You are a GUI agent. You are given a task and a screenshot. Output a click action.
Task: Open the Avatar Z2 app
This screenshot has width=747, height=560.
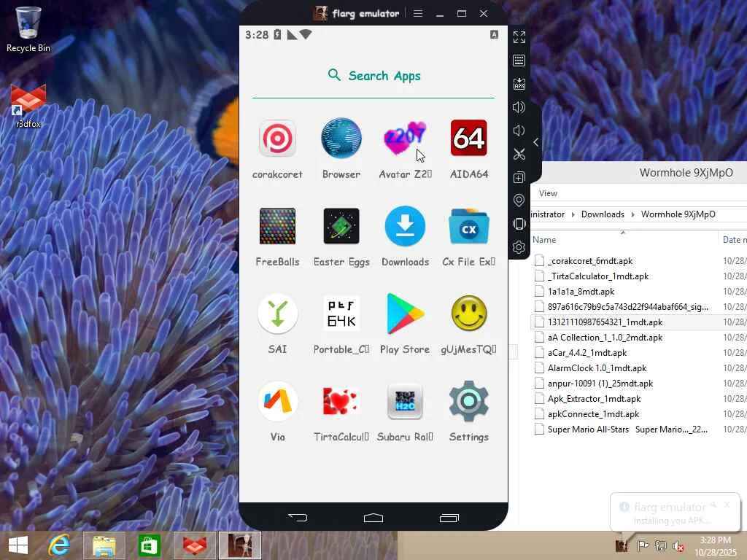pos(405,139)
